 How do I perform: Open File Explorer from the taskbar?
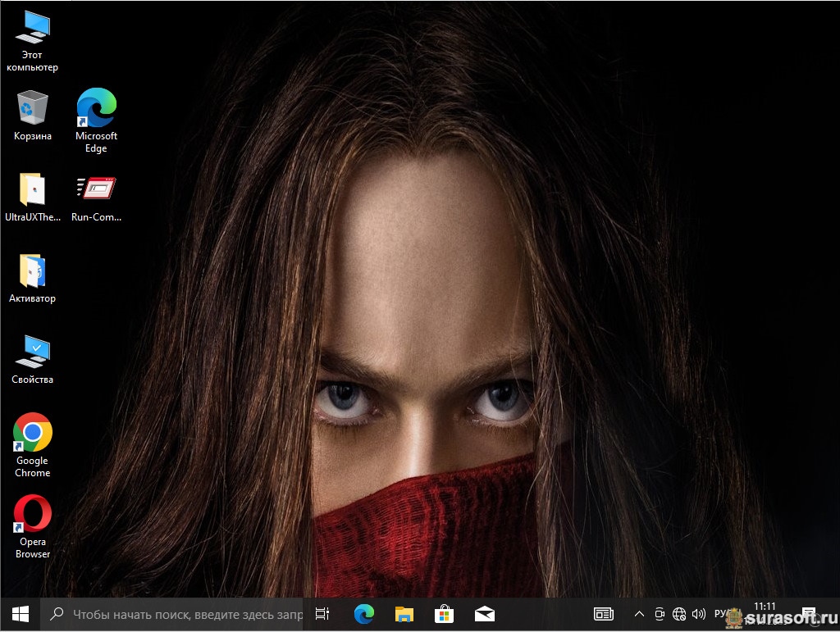[404, 613]
